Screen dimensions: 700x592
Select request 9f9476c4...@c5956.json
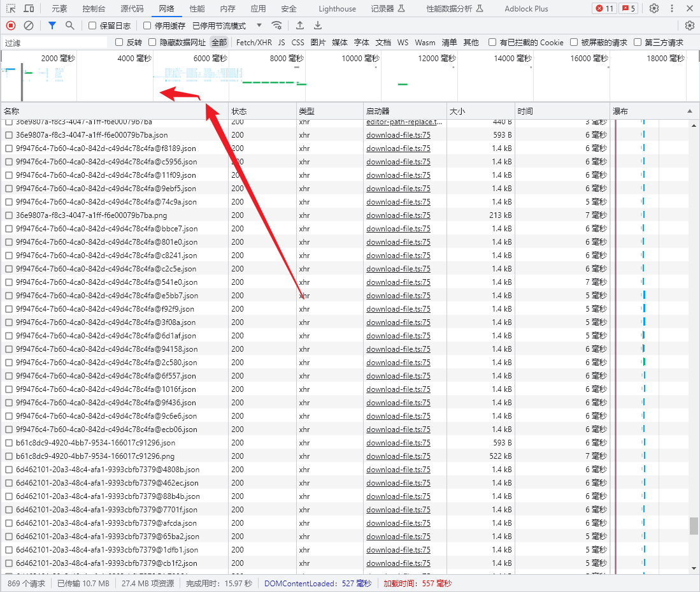[106, 162]
